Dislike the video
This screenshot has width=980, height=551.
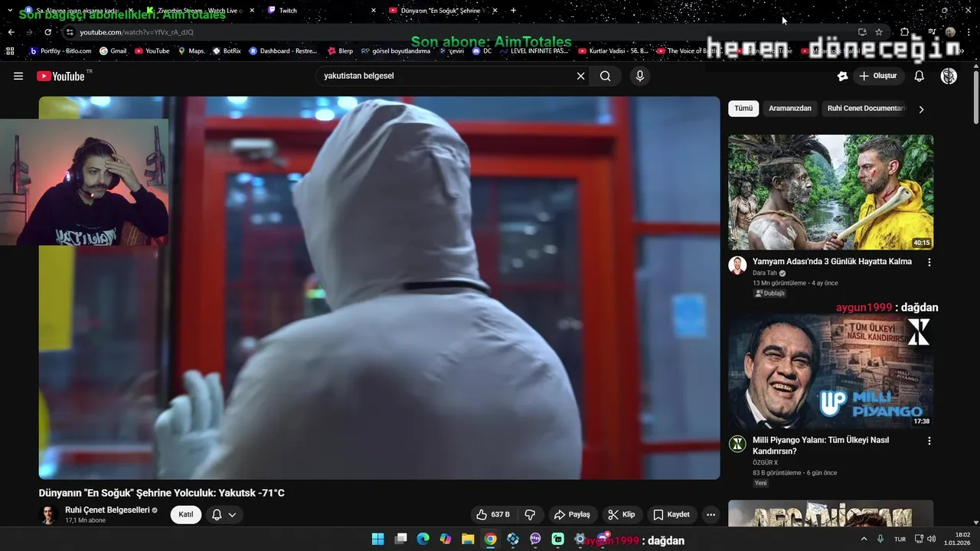pyautogui.click(x=530, y=514)
